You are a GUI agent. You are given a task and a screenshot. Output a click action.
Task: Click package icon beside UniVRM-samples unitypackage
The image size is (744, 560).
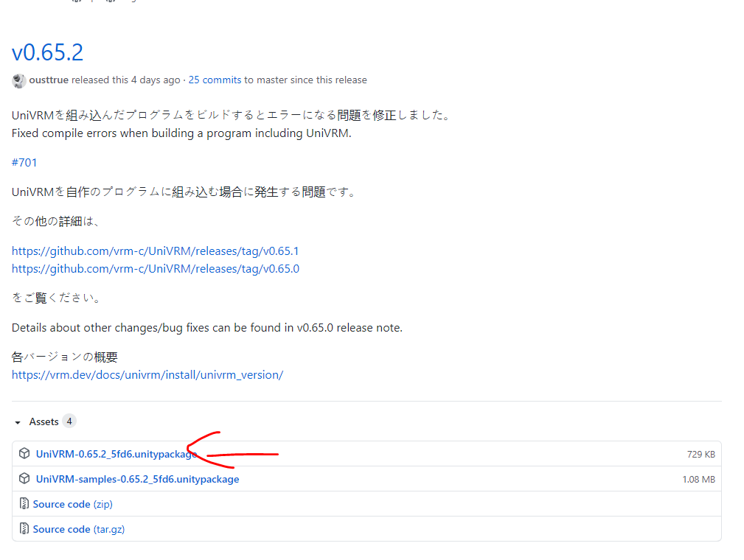(24, 478)
